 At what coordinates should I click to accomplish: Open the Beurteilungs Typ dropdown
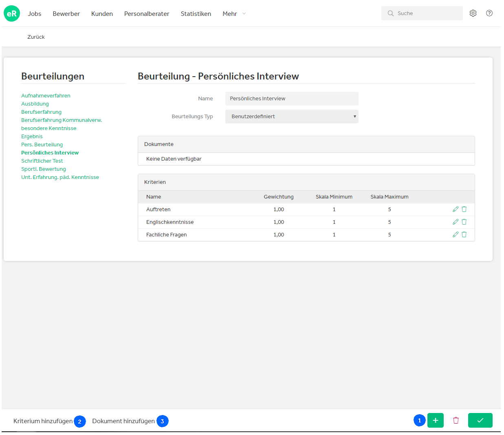click(x=292, y=117)
